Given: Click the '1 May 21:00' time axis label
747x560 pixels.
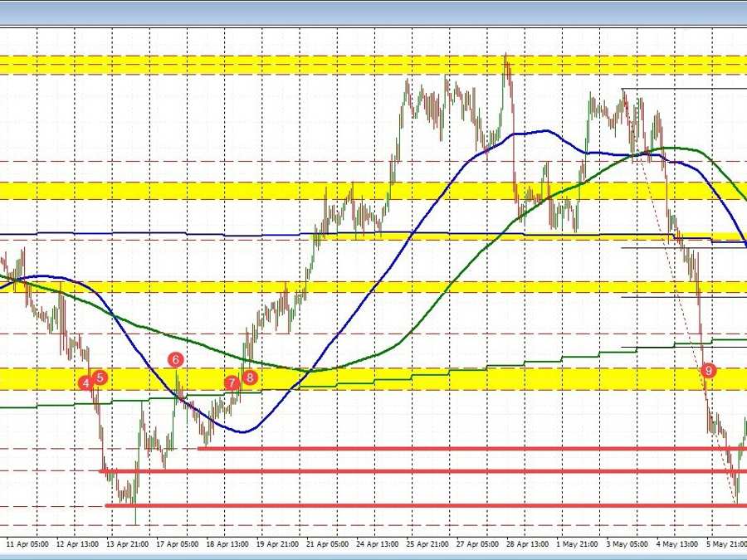Looking at the screenshot, I should click(x=578, y=543).
